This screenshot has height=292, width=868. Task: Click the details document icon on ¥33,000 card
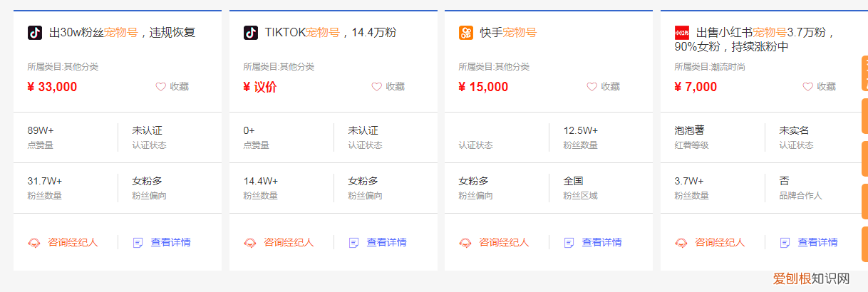point(138,243)
